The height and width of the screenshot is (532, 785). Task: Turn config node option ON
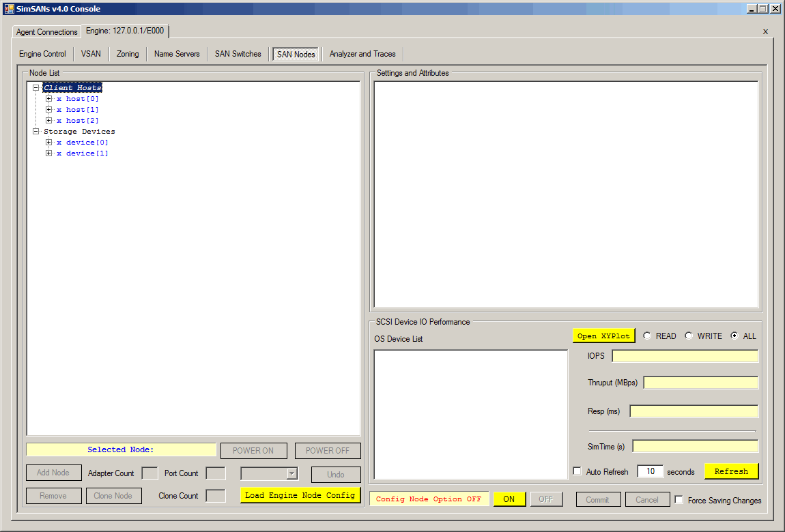point(509,499)
